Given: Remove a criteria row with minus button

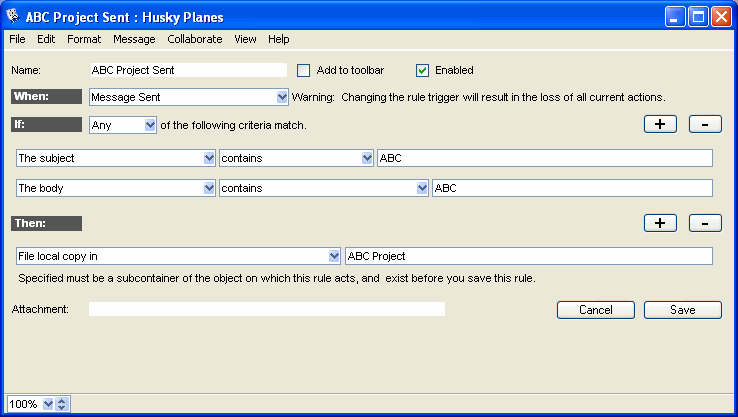Looking at the screenshot, I should click(705, 124).
